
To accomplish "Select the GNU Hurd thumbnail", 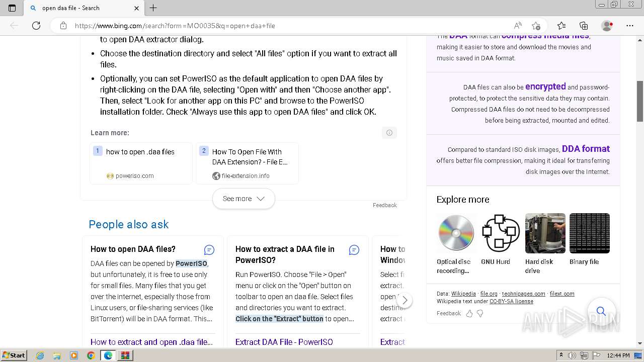I will click(501, 233).
